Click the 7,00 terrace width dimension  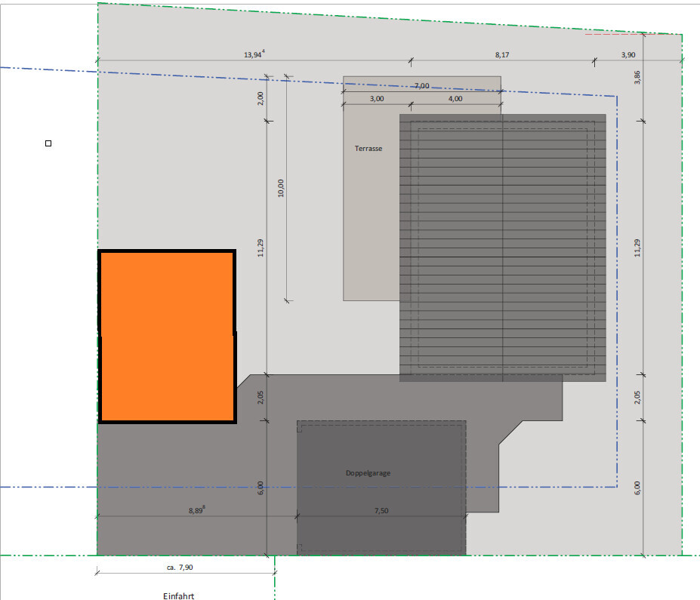click(421, 86)
